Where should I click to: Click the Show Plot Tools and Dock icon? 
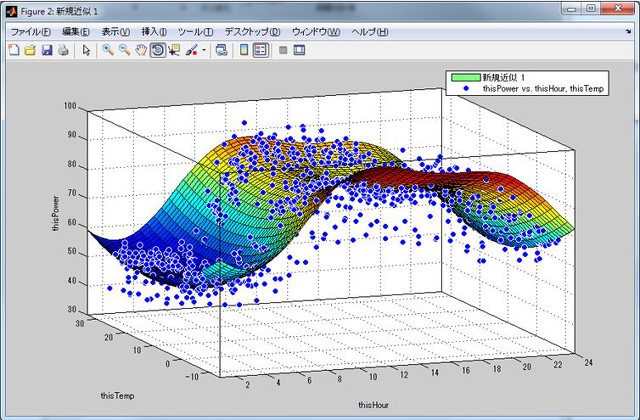299,50
